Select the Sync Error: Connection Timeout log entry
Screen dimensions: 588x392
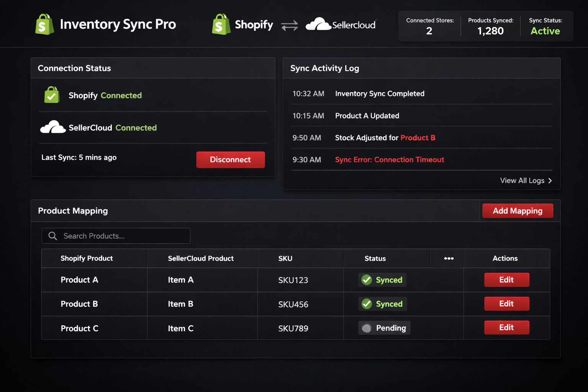pos(390,160)
